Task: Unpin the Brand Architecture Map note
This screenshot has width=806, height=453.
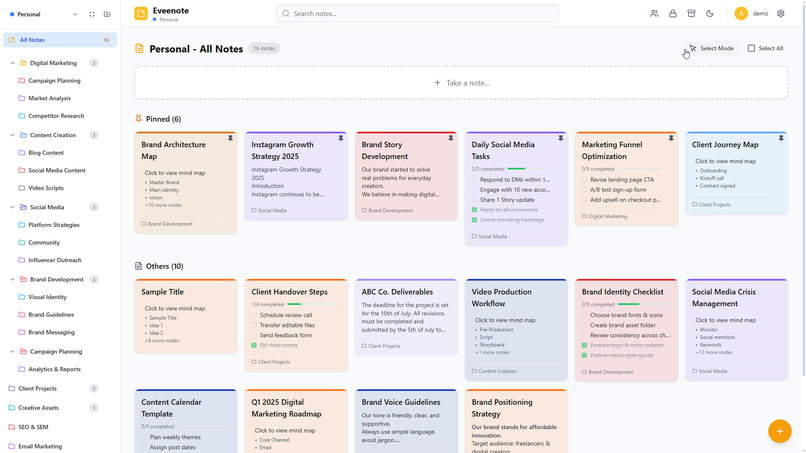Action: point(230,138)
